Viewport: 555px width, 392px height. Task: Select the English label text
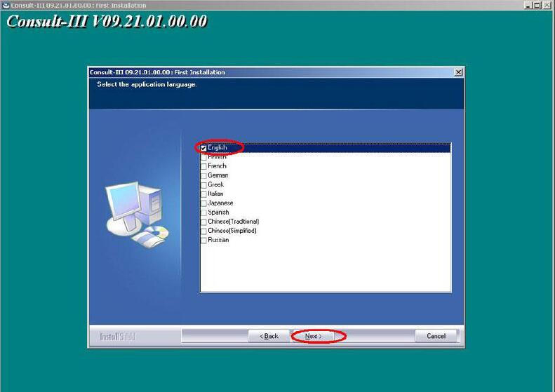tap(218, 147)
